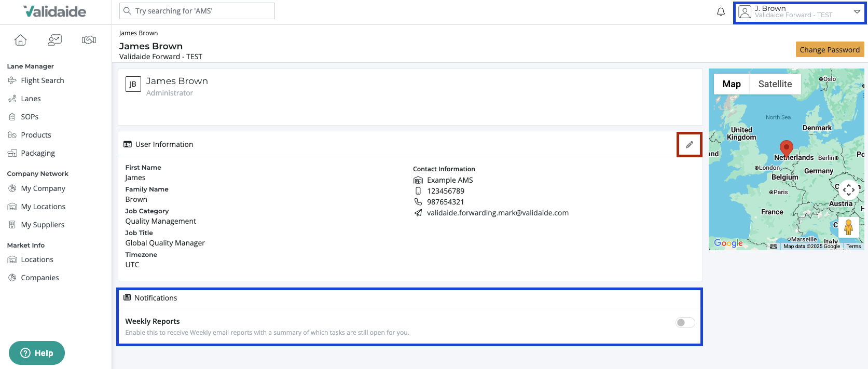This screenshot has width=868, height=369.
Task: Click the user profile avatar icon
Action: click(745, 12)
